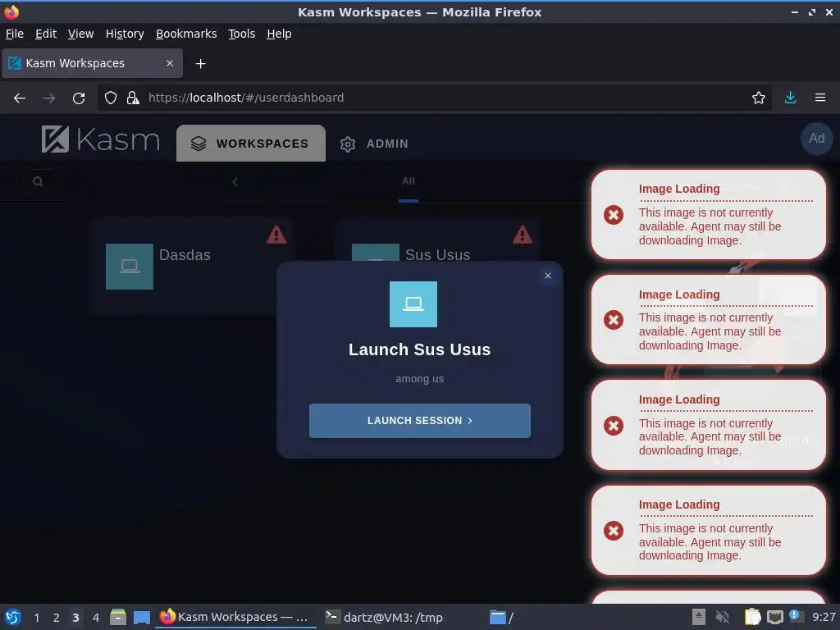The width and height of the screenshot is (840, 630).
Task: Bookmark this page with the star icon
Action: point(758,98)
